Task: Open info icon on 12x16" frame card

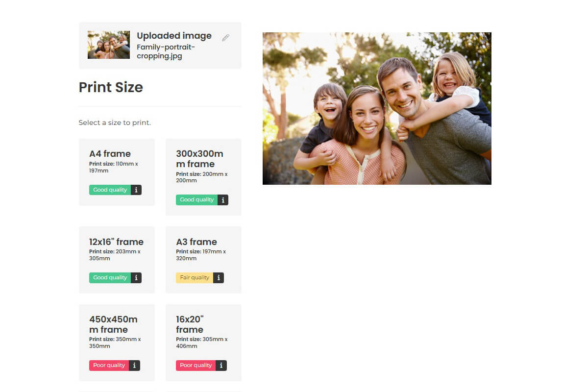Action: 136,278
